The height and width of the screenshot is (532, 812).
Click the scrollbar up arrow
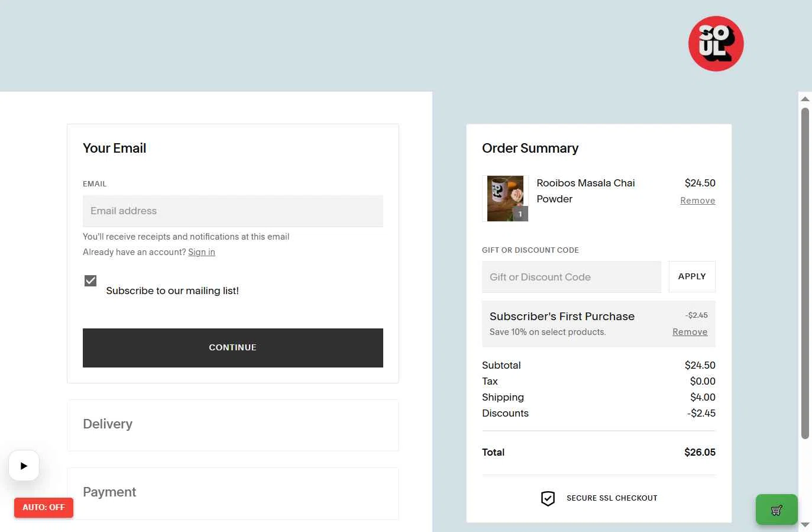805,99
